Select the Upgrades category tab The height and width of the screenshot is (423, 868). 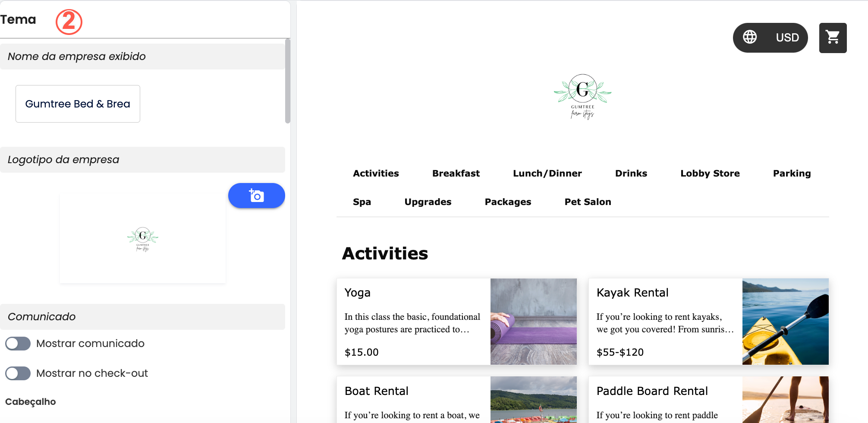428,202
